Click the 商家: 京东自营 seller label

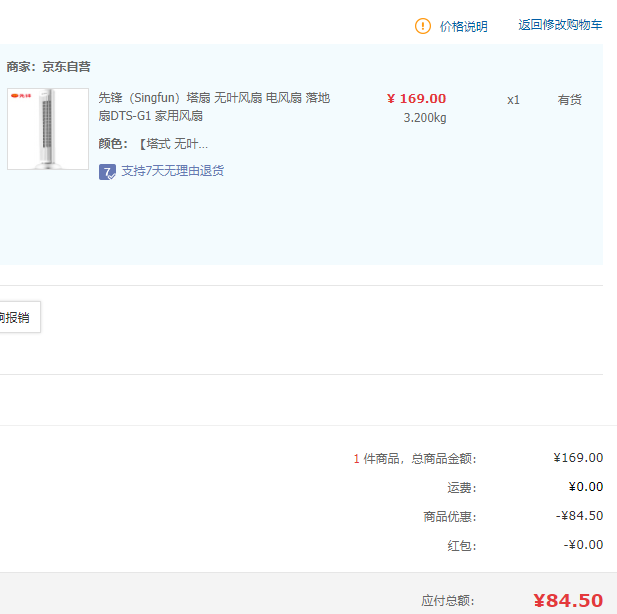[48, 67]
